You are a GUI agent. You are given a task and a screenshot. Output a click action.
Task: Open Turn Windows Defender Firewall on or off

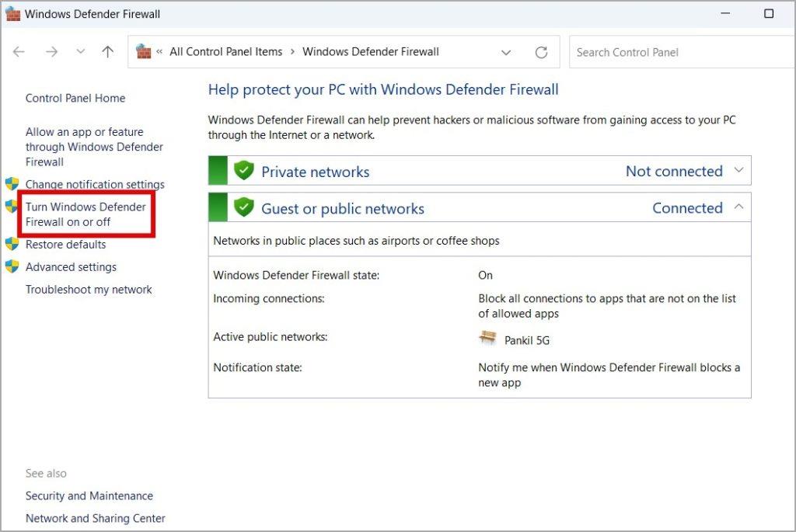tap(86, 214)
